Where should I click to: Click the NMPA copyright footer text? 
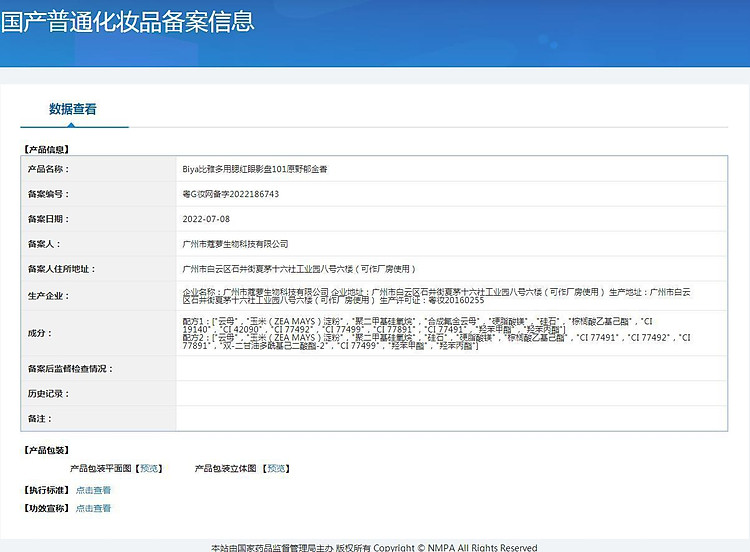(x=374, y=547)
